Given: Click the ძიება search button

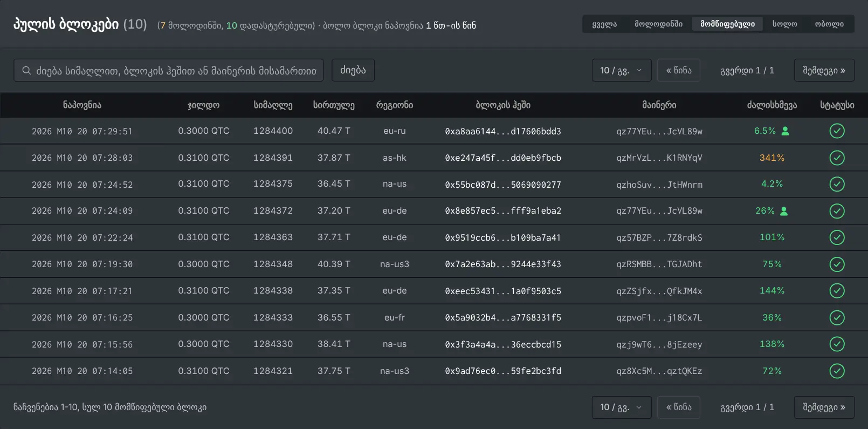Looking at the screenshot, I should click(x=353, y=70).
